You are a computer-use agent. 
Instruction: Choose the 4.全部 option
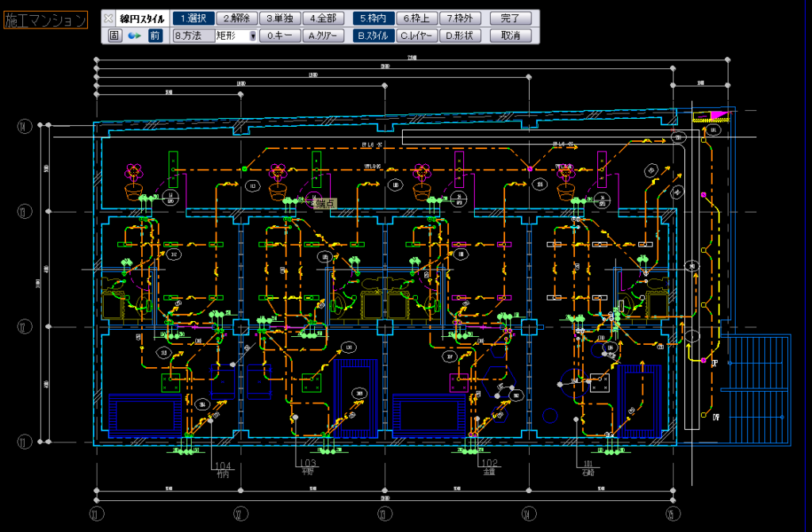pos(324,19)
